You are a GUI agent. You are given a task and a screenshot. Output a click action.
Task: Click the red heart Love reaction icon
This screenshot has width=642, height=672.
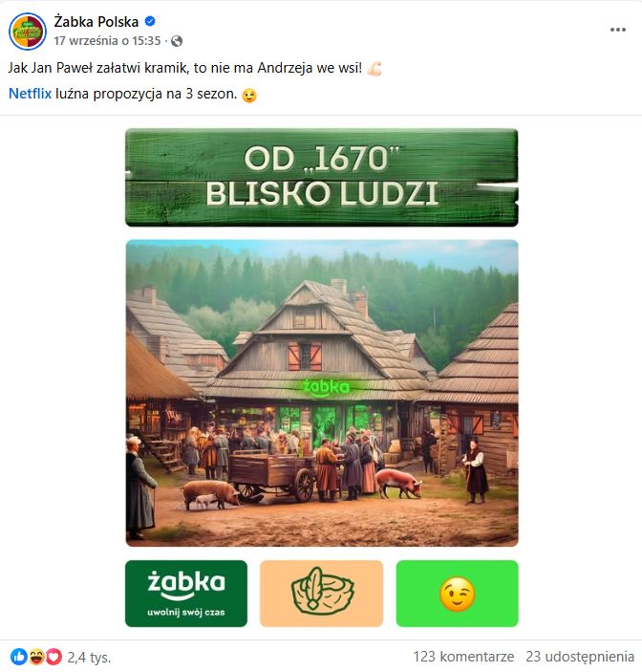pyautogui.click(x=53, y=657)
